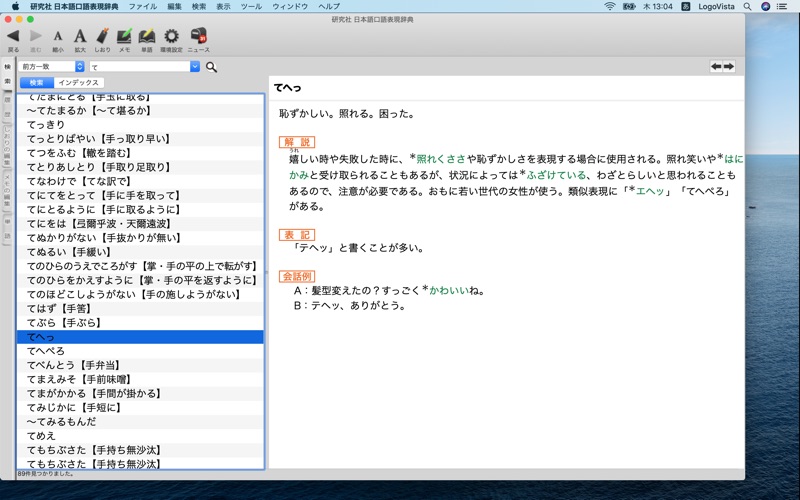Select the 〜てたまるか【〜て堪るか】 entry
Image resolution: width=800 pixels, height=500 pixels.
[140, 110]
